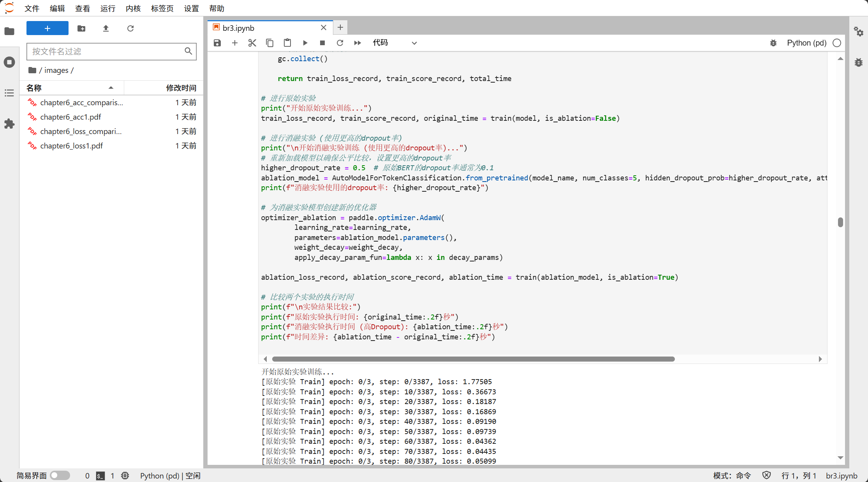This screenshot has height=482, width=868.
Task: Cut the selected cell with scissors
Action: 252,43
